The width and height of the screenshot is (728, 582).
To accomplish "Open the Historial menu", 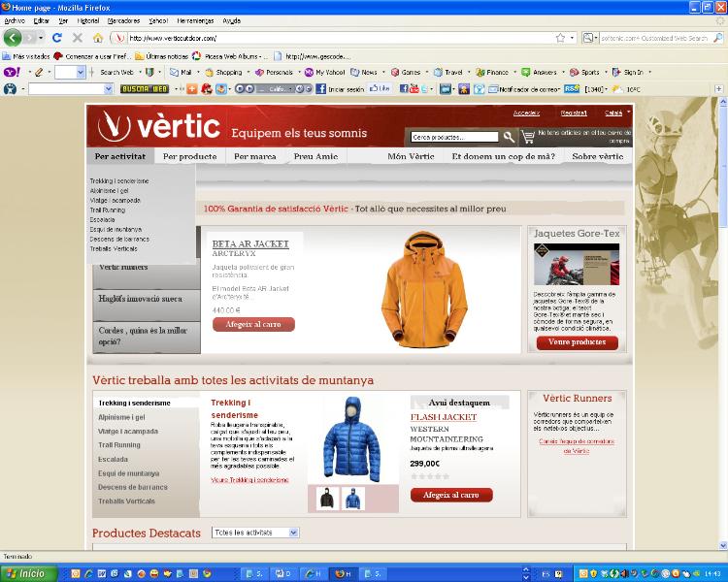I will pyautogui.click(x=87, y=21).
